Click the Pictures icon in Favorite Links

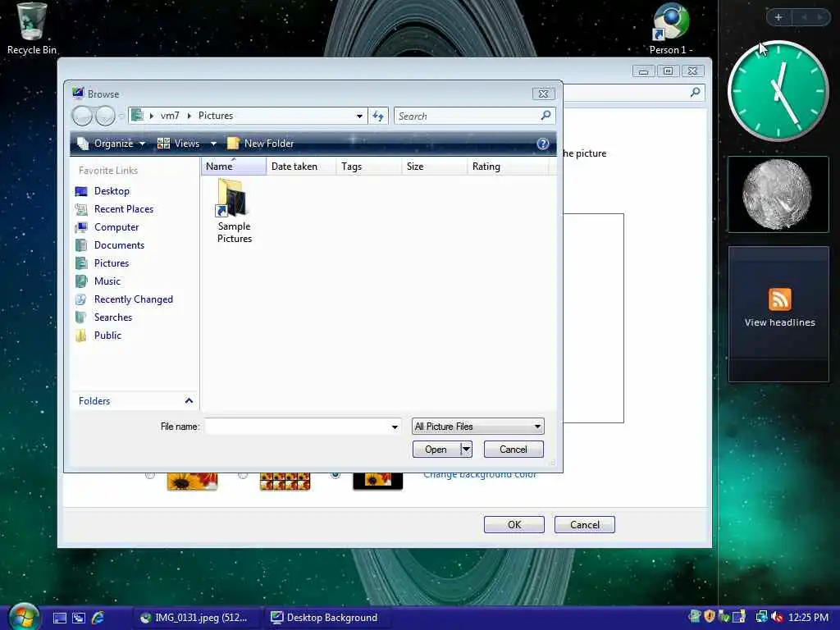81,263
